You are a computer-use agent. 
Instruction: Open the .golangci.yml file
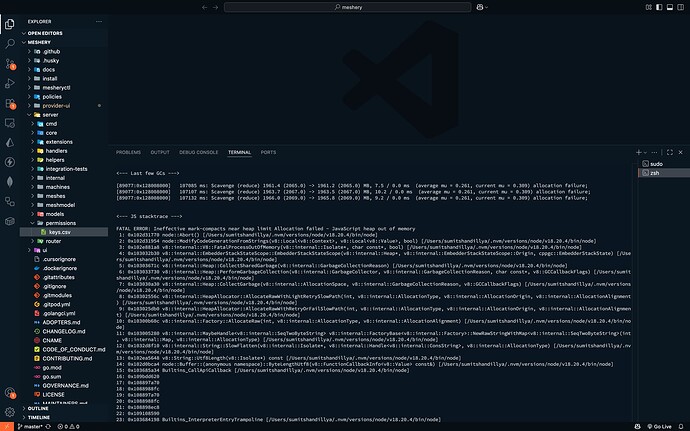64,313
